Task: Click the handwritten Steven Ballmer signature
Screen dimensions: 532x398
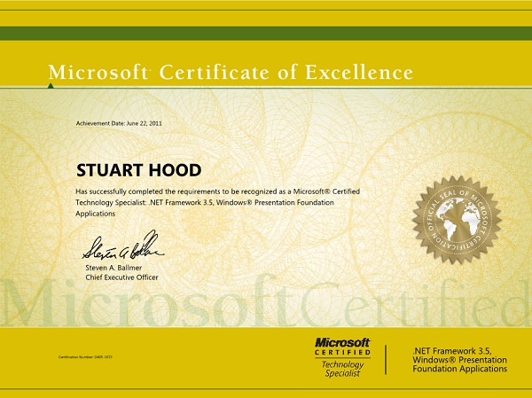Action: point(123,246)
